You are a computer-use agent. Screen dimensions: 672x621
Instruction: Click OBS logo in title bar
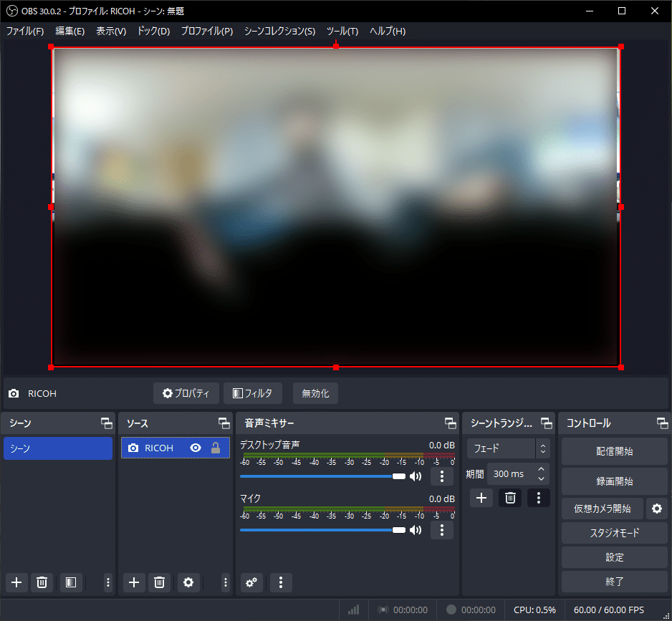[12, 11]
